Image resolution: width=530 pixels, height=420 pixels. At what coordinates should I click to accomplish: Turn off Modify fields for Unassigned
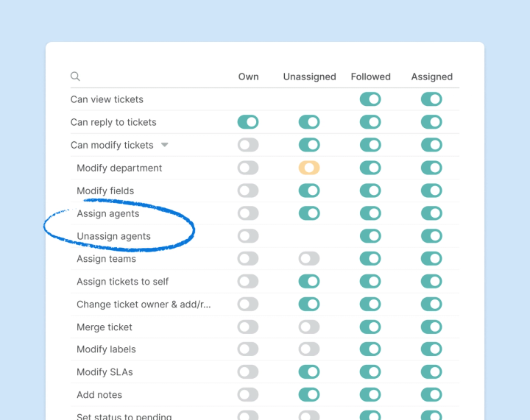pyautogui.click(x=309, y=191)
